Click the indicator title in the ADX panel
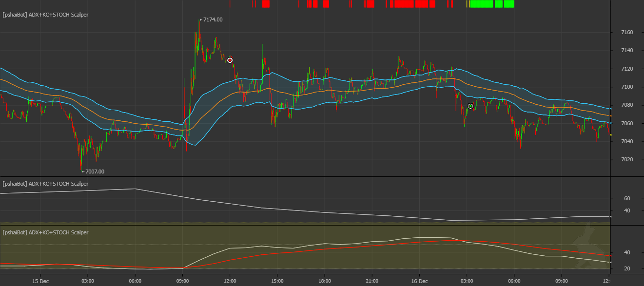Screen dimensions: 644x286 (45, 184)
